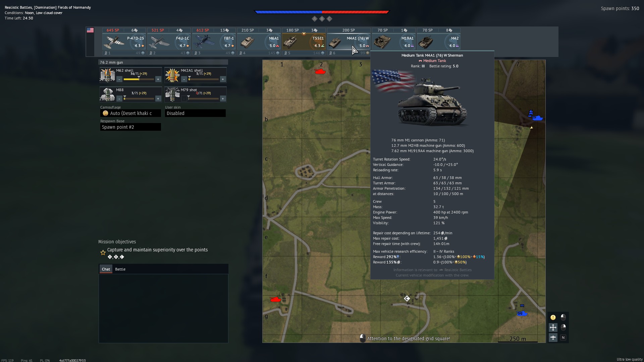
Task: Select the M42 vehicle slot
Action: click(438, 42)
